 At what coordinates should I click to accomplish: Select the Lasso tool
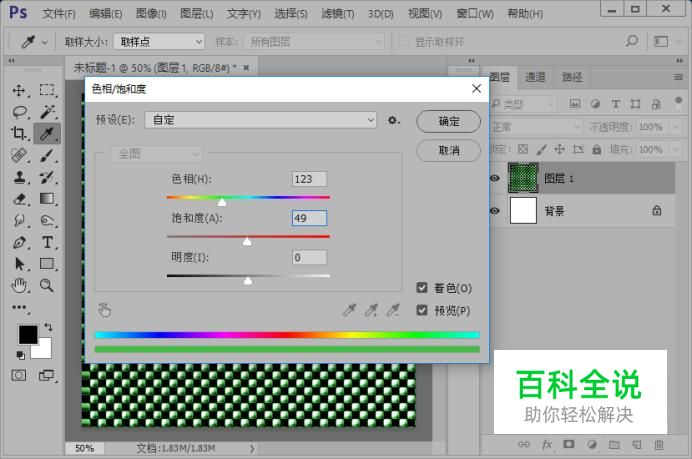tap(19, 112)
